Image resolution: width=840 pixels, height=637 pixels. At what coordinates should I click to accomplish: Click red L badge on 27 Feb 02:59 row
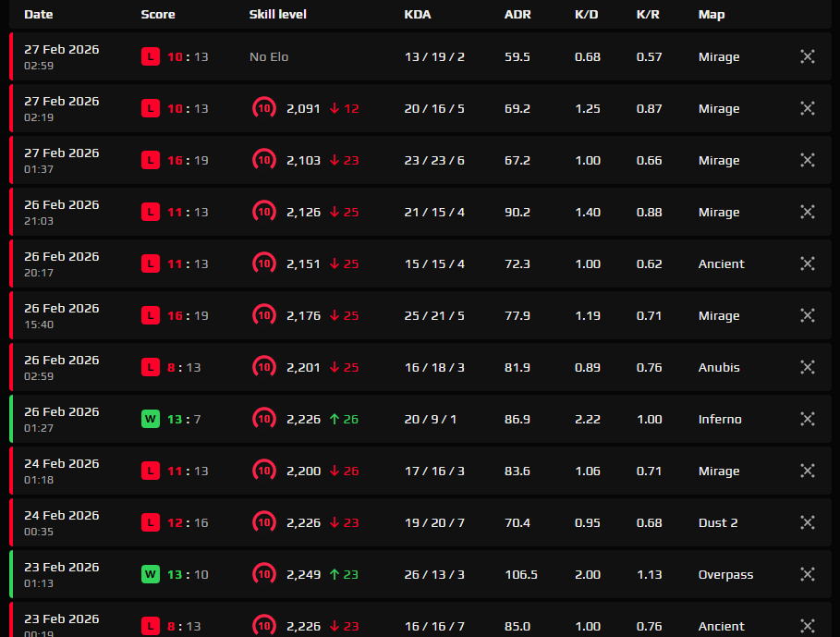coord(151,56)
